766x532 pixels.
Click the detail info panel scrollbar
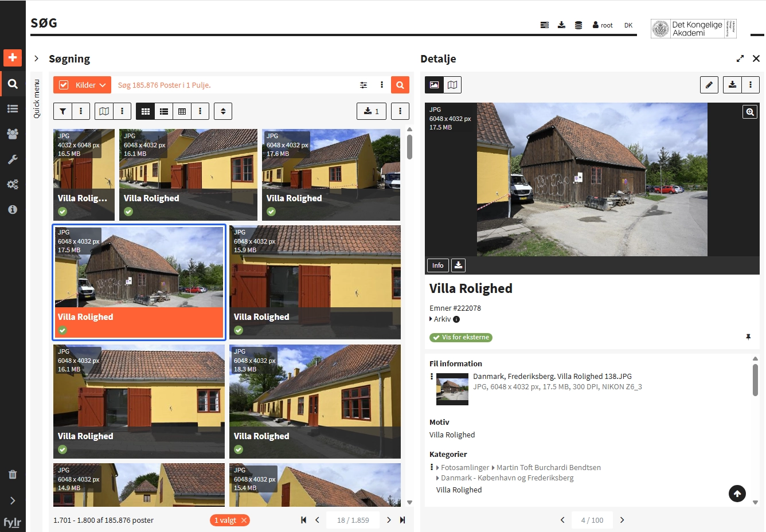[x=755, y=380]
